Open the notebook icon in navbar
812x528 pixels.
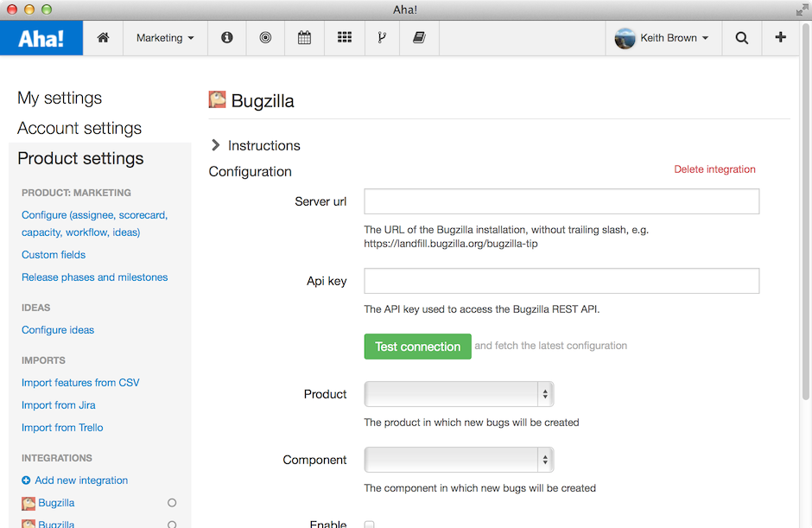click(419, 37)
